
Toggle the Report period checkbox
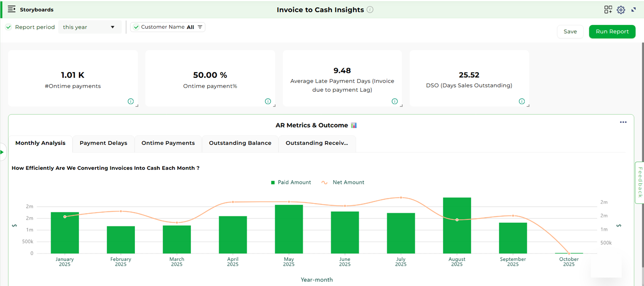[8, 27]
